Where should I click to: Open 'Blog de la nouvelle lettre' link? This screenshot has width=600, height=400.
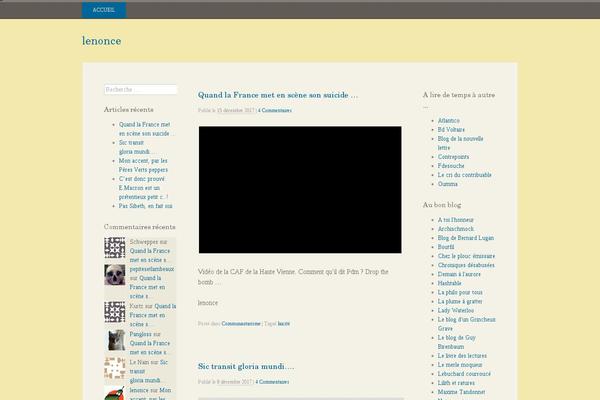460,143
